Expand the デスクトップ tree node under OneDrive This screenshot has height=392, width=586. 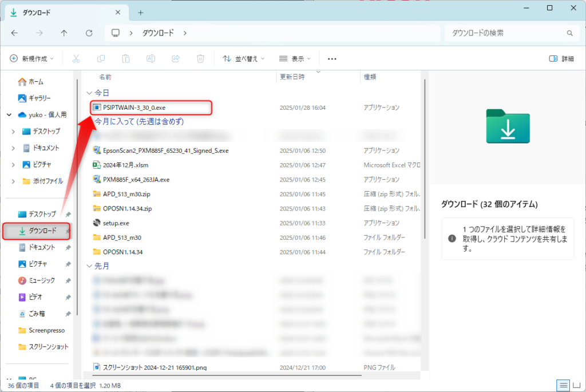tap(14, 132)
